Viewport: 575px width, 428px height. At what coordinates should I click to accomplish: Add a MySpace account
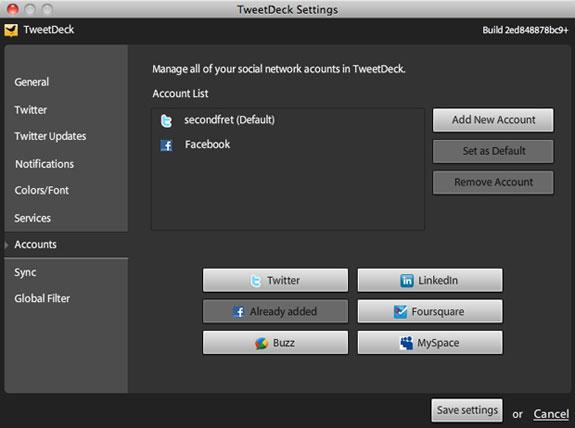(x=430, y=343)
